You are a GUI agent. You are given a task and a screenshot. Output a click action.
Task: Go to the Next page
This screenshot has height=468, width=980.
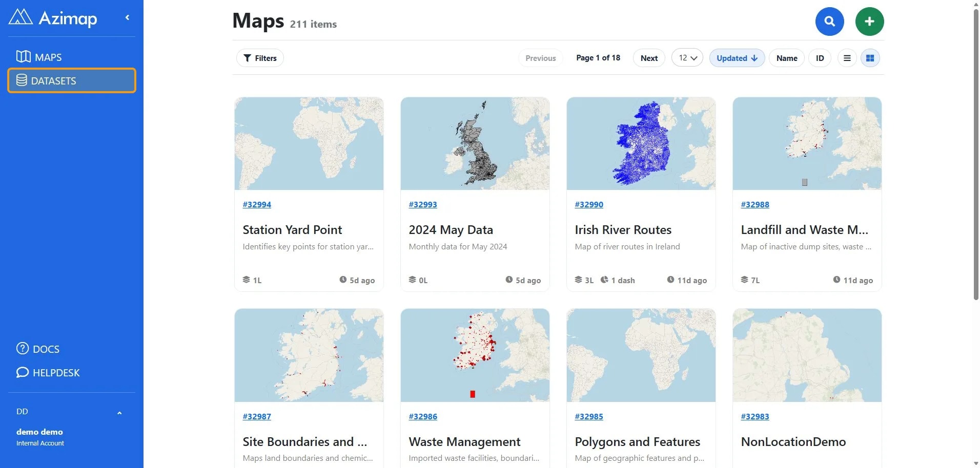[649, 58]
